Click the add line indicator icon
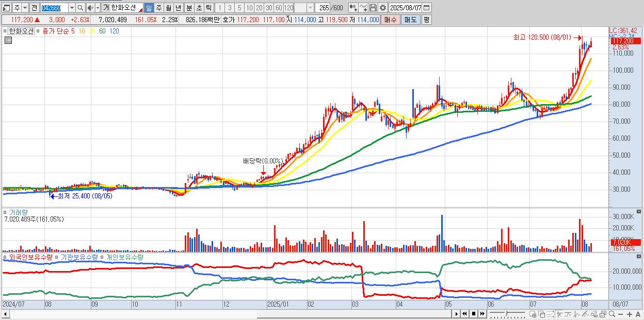 point(363,8)
